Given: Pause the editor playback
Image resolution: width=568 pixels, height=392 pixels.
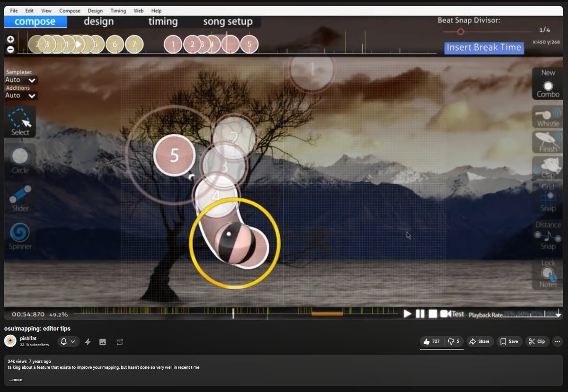Looking at the screenshot, I should pos(420,314).
